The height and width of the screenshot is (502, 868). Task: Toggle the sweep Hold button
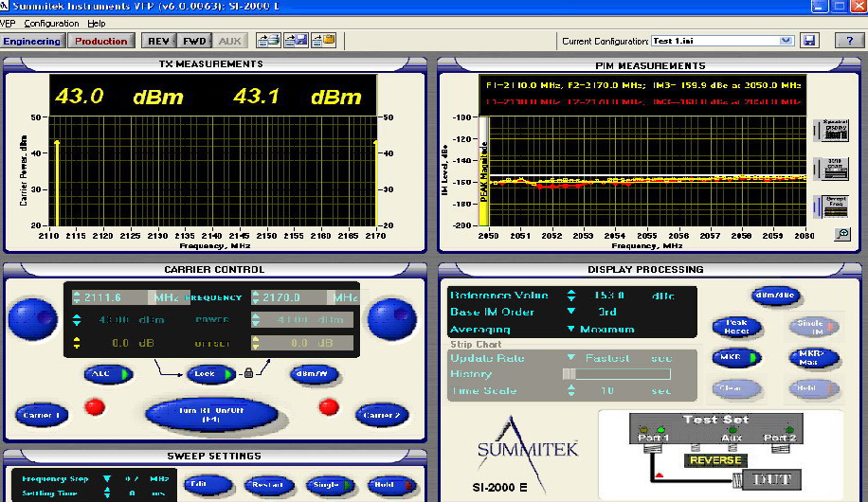tap(391, 485)
